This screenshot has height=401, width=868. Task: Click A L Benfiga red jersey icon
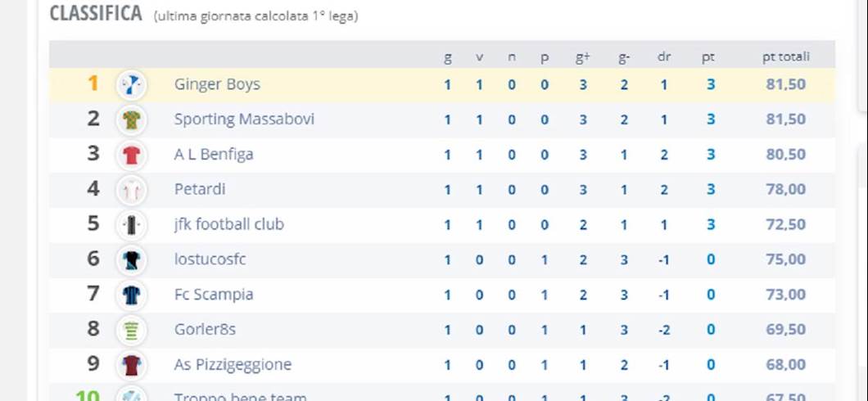[131, 155]
